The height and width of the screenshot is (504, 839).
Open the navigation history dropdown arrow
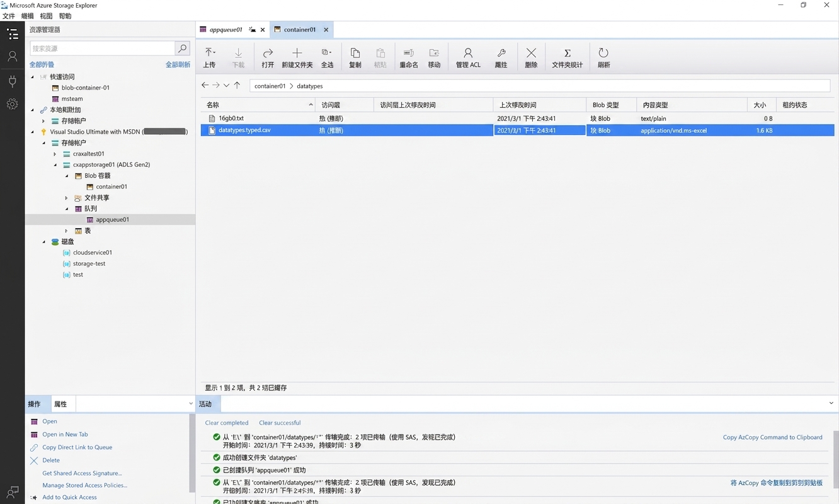(x=226, y=85)
